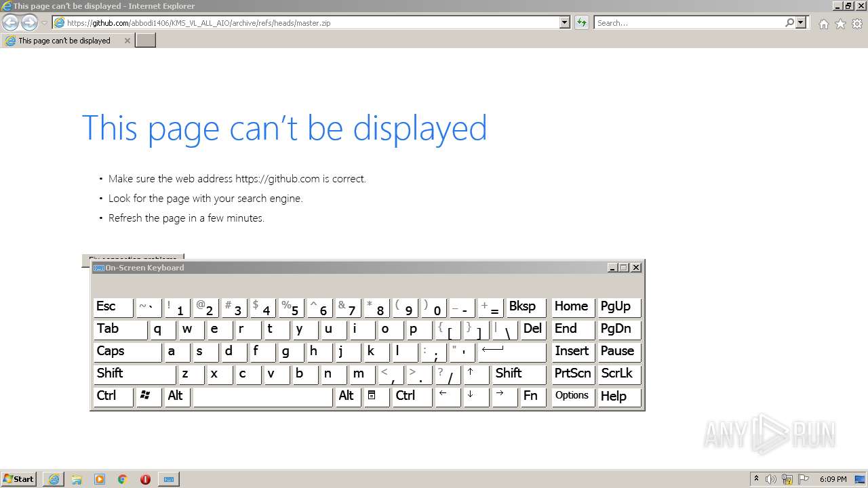The height and width of the screenshot is (488, 868).
Task: Toggle the left Alt key
Action: click(x=176, y=396)
